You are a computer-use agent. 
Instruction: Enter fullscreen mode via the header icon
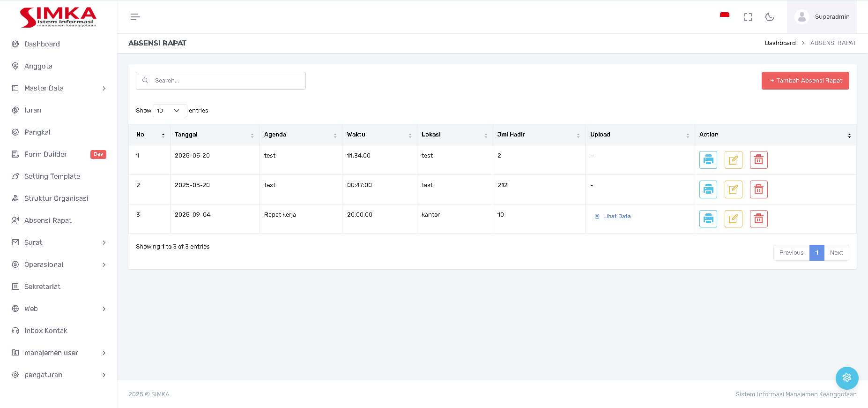click(748, 17)
